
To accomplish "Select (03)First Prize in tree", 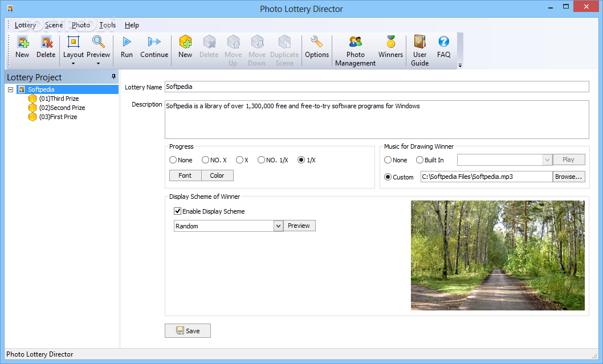I will [58, 117].
